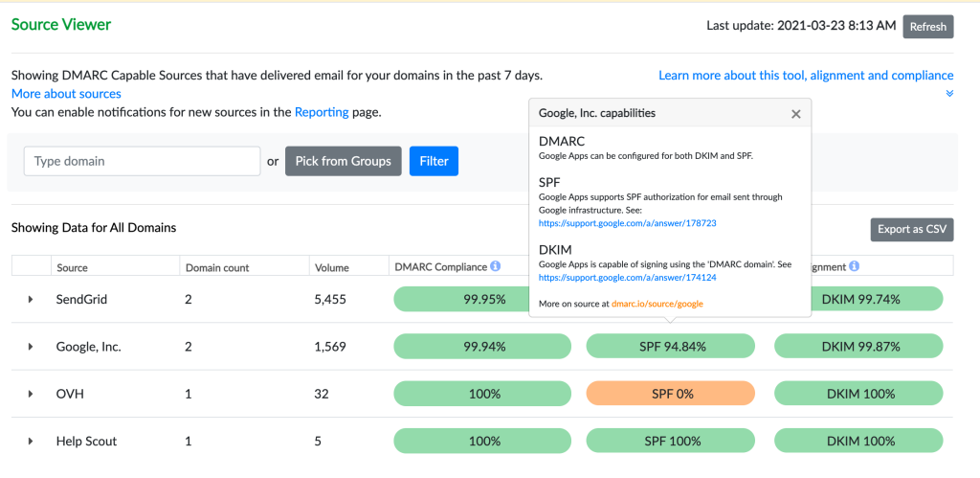Open the Reporting page link

pos(322,113)
